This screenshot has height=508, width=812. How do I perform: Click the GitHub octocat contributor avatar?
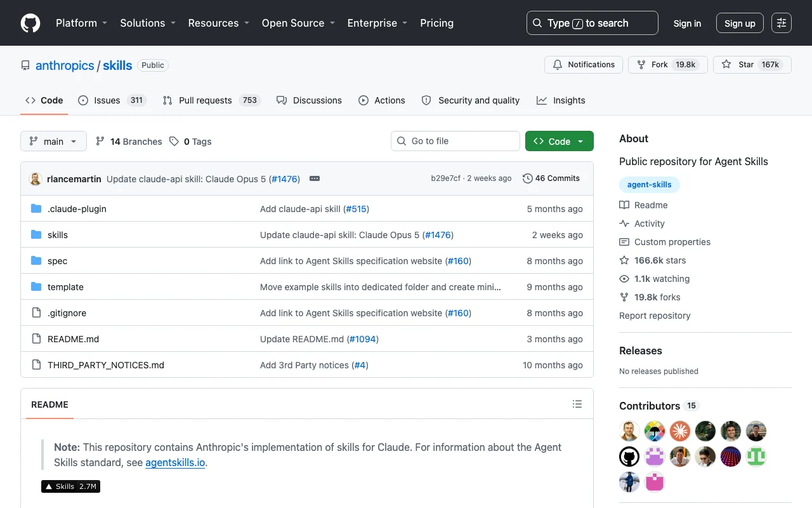tap(629, 457)
